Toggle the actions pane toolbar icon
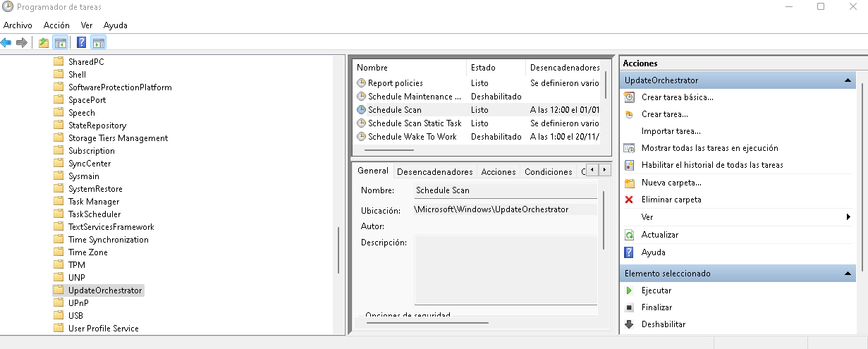The image size is (868, 349). pyautogui.click(x=98, y=42)
